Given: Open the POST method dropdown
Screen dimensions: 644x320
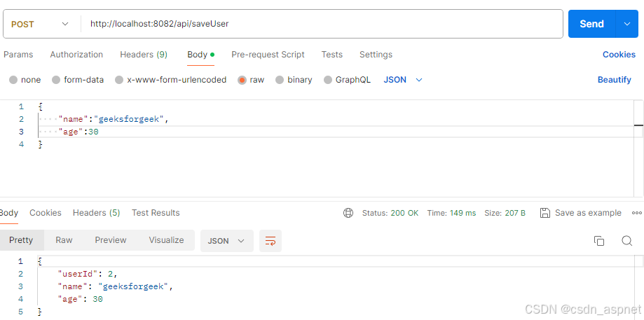Looking at the screenshot, I should pos(40,25).
